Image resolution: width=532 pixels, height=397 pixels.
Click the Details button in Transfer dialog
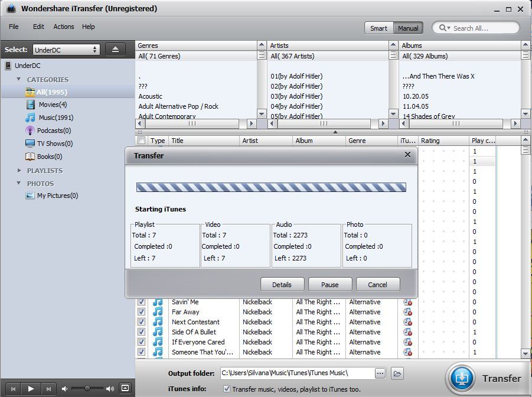pos(282,285)
